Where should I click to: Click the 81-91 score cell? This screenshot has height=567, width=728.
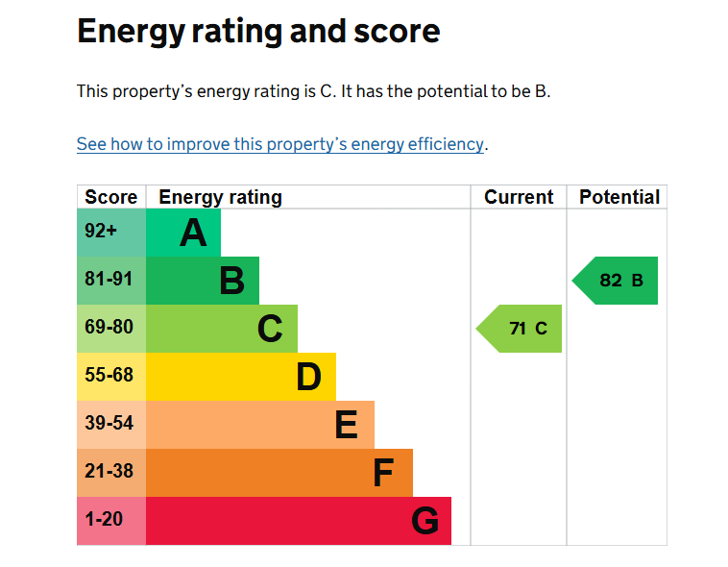point(111,281)
